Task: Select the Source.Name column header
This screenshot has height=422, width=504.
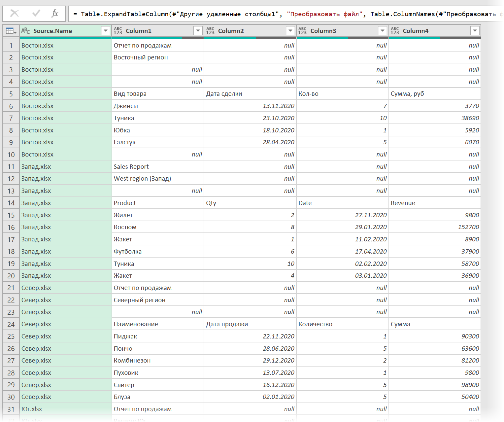Action: point(66,31)
